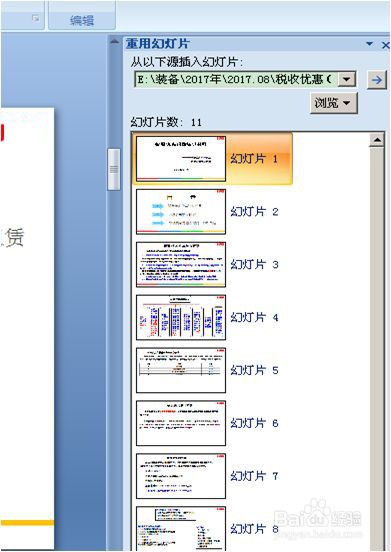391x552 pixels.
Task: Insert slide thumbnail 幻灯片 6
Action: click(181, 423)
